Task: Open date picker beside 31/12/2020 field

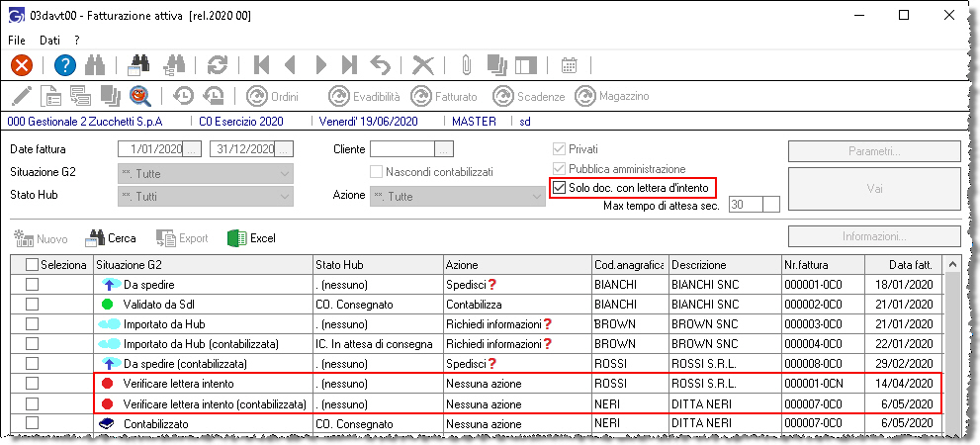Action: click(x=285, y=148)
